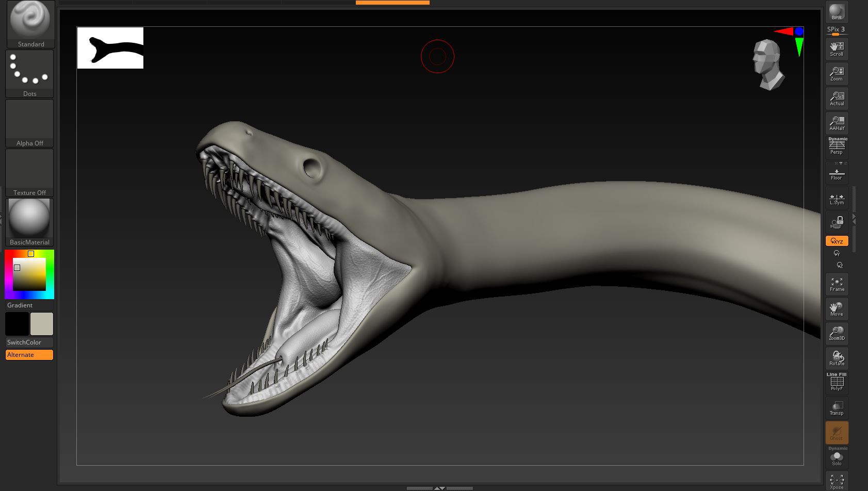Expand the bottom tray divider arrows
Image resolution: width=868 pixels, height=491 pixels.
click(440, 488)
